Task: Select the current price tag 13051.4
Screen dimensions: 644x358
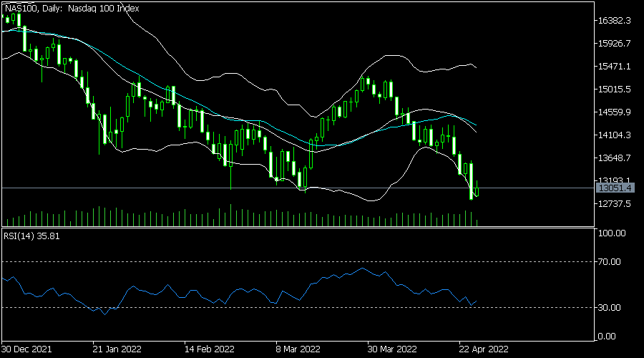Action: click(615, 188)
